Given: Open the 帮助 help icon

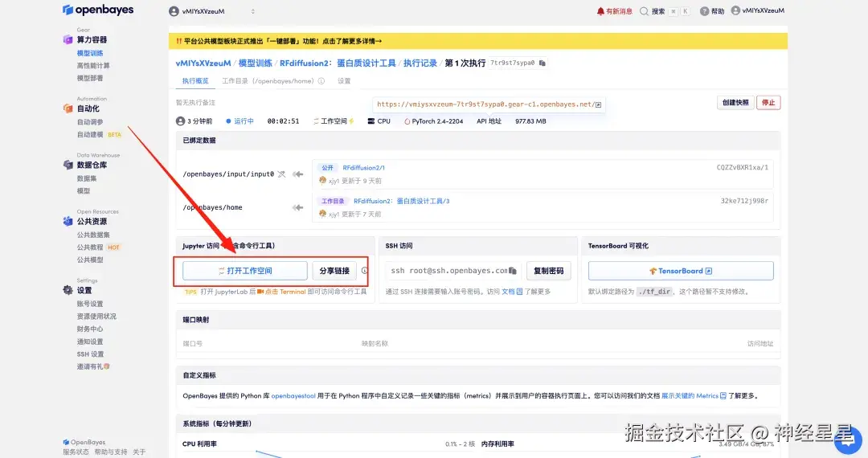Looking at the screenshot, I should pos(704,11).
